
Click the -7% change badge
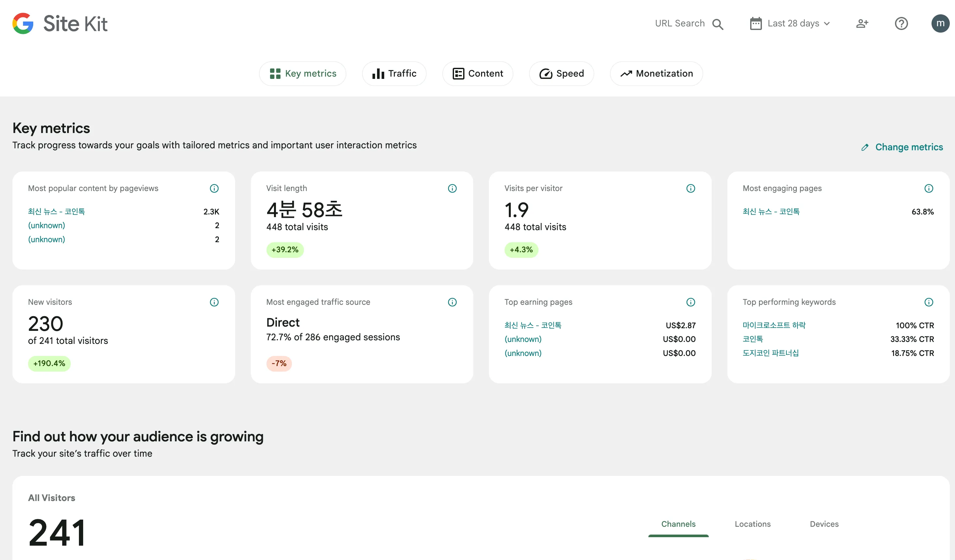pos(279,363)
